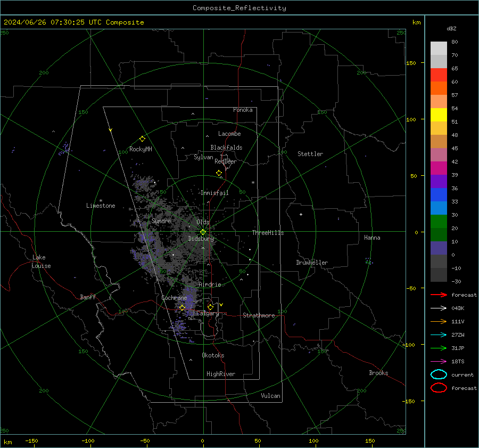479x448 pixels.
Task: Select the orange 111V arrow legend icon
Action: [439, 321]
